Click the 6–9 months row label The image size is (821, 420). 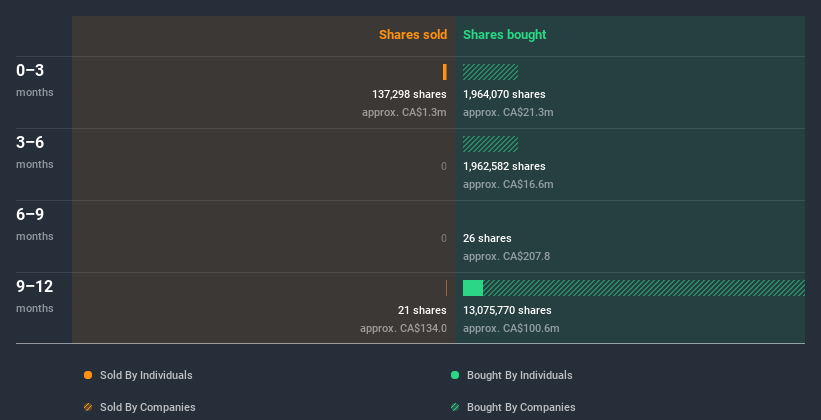coord(35,224)
